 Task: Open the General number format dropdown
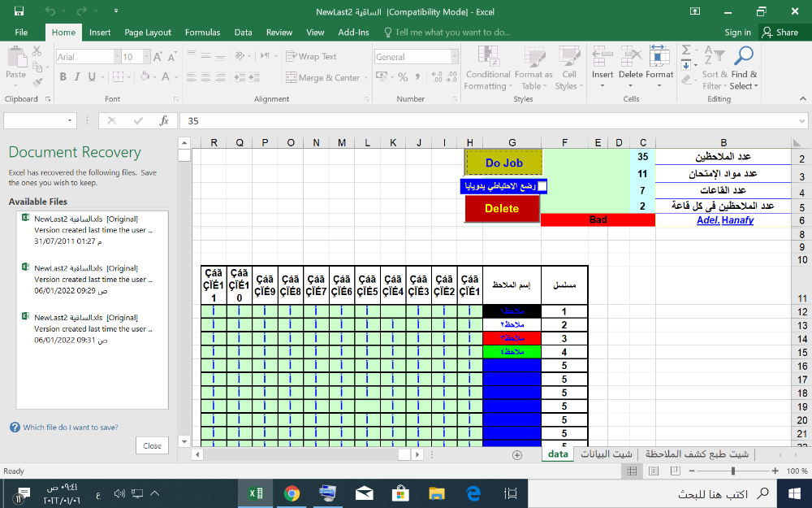pyautogui.click(x=454, y=57)
